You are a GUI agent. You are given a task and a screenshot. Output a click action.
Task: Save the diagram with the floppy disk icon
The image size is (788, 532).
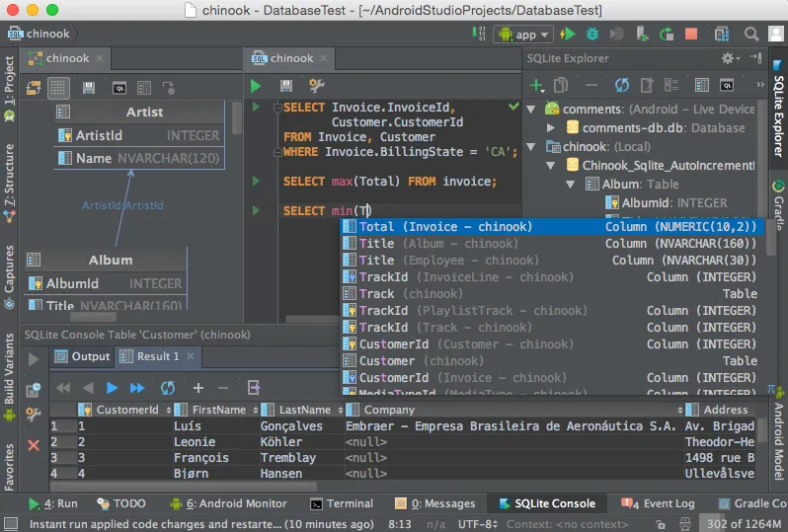[89, 89]
